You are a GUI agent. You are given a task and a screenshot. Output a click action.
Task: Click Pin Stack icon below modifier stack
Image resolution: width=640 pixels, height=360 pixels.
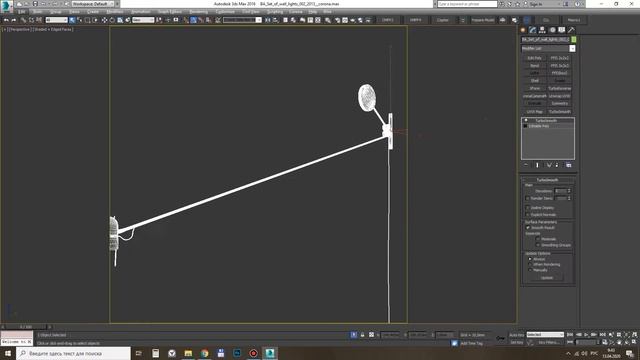coord(526,165)
